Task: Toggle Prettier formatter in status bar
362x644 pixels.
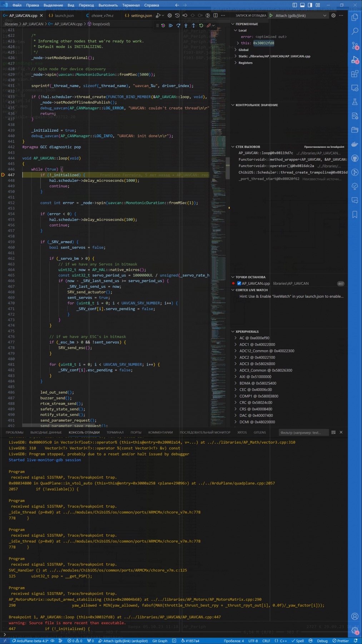Action: (341, 641)
